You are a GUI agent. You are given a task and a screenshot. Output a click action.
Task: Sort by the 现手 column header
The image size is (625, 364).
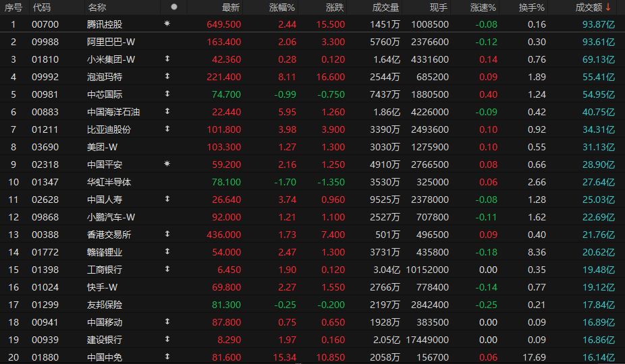[x=439, y=7]
